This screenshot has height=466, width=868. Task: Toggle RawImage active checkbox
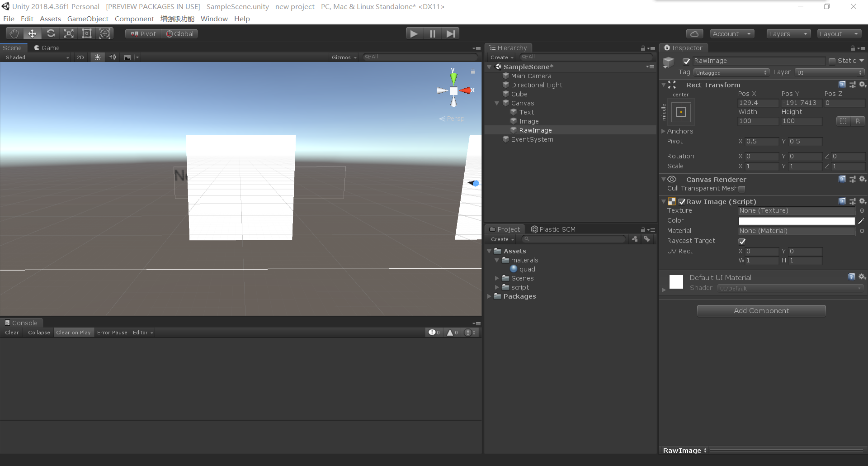pyautogui.click(x=687, y=61)
